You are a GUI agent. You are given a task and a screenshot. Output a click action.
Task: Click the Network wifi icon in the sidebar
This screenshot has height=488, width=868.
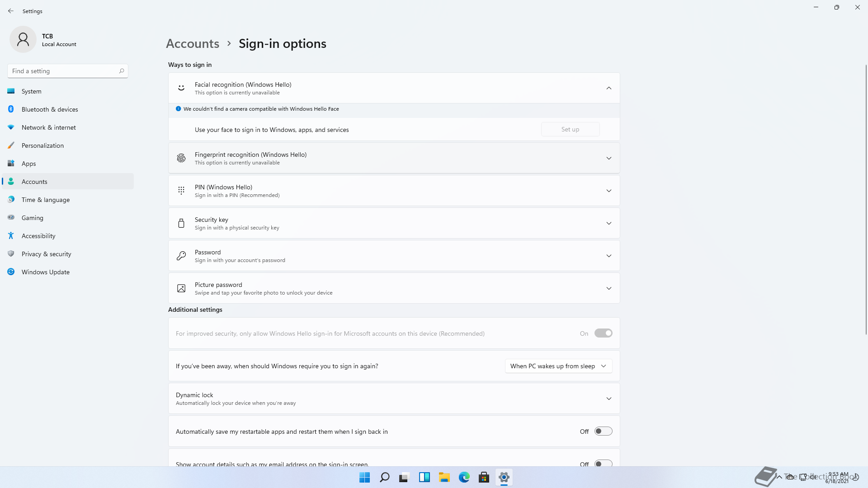coord(11,127)
